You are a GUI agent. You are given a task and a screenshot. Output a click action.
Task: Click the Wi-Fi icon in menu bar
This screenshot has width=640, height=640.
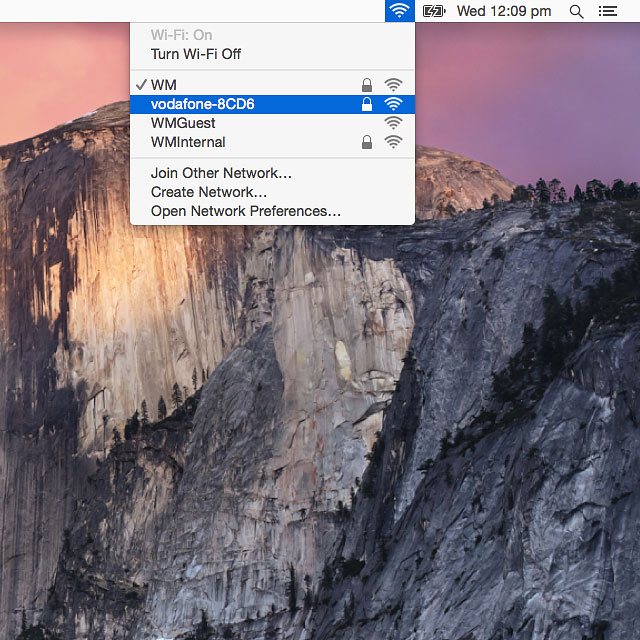coord(399,11)
